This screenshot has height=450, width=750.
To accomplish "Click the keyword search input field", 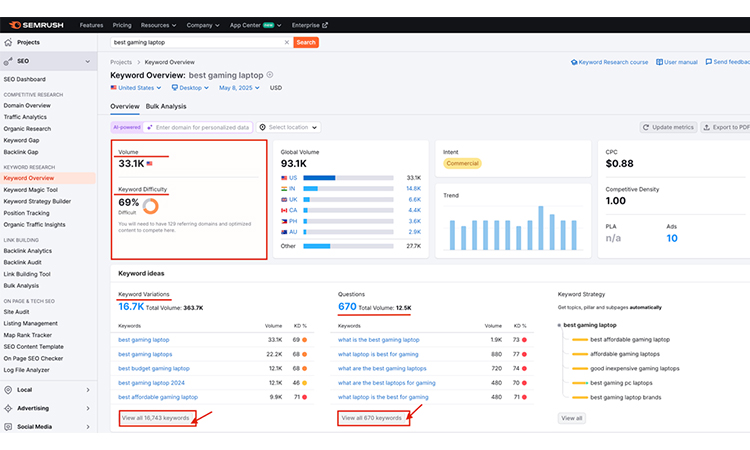I will 198,42.
